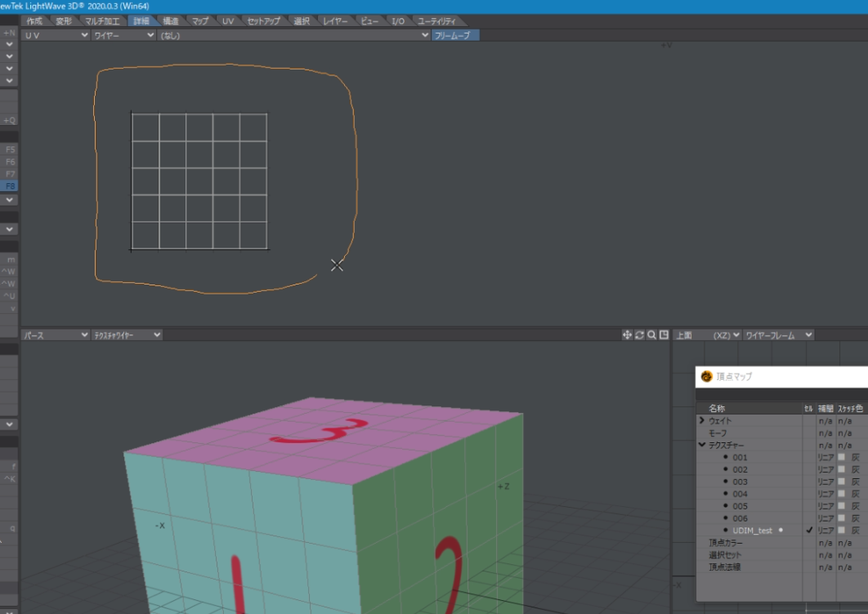
Task: Select the 006 texture map row
Action: pyautogui.click(x=740, y=518)
